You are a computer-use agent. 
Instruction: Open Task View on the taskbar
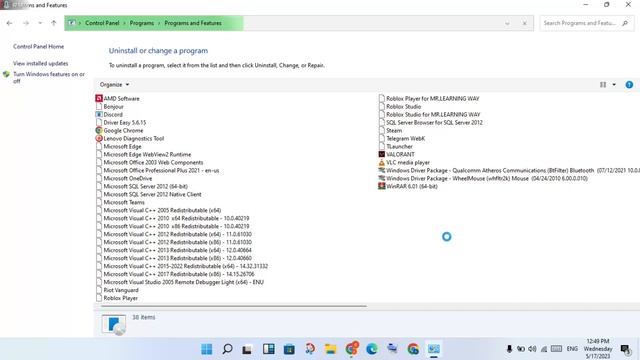[247, 349]
